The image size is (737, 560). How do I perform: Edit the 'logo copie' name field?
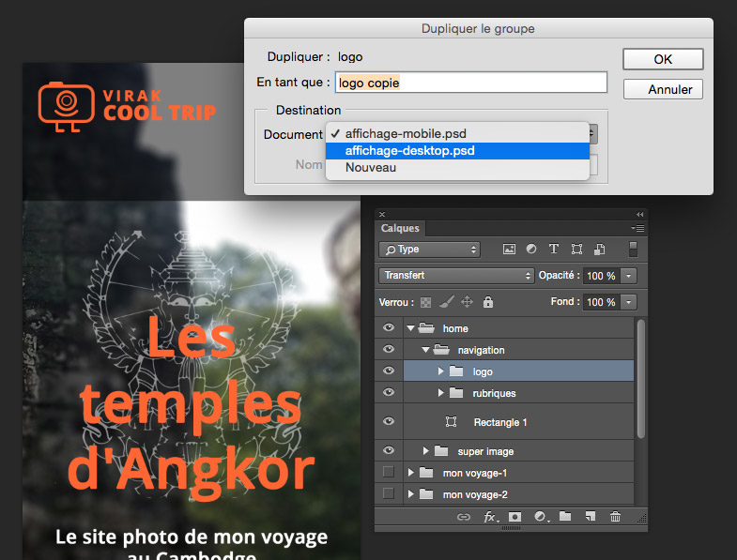[x=471, y=83]
